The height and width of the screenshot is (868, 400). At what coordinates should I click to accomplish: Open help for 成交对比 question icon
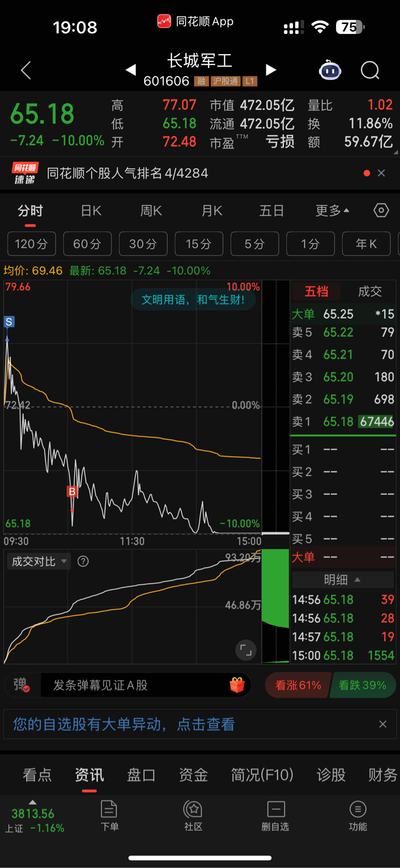tap(83, 561)
